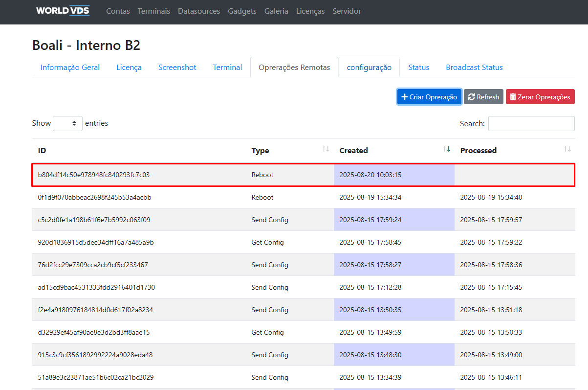Switch to the Licença tab
Image resolution: width=588 pixels, height=390 pixels.
(x=129, y=67)
